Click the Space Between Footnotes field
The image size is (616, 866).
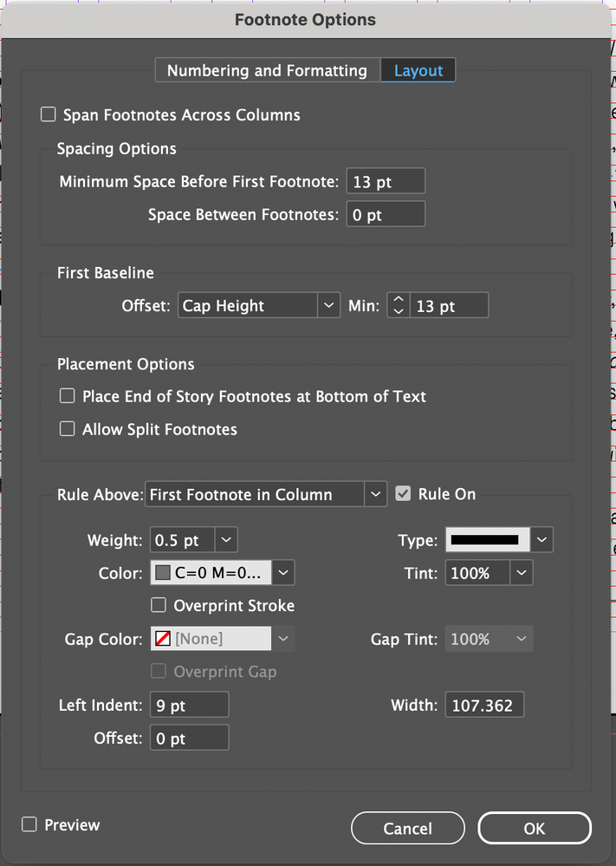pos(386,215)
